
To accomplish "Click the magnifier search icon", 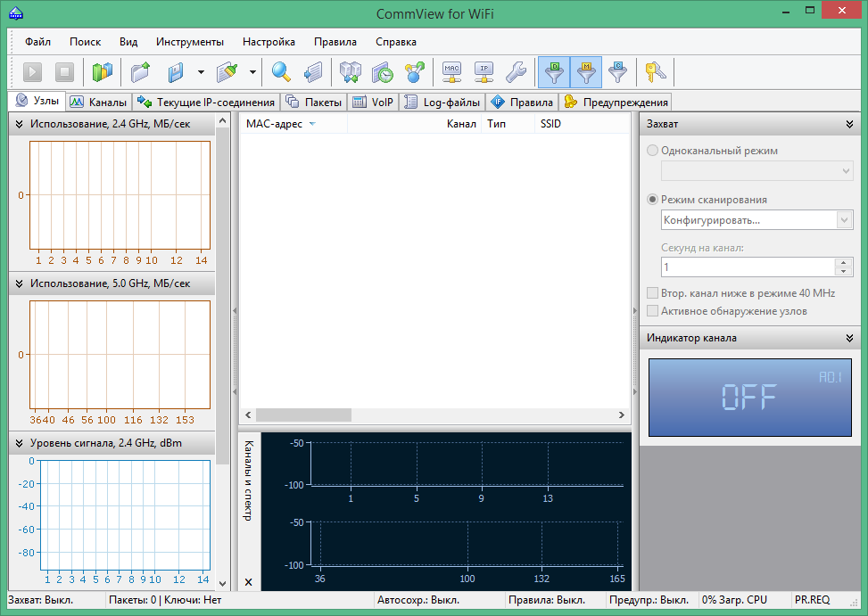I will [x=281, y=72].
